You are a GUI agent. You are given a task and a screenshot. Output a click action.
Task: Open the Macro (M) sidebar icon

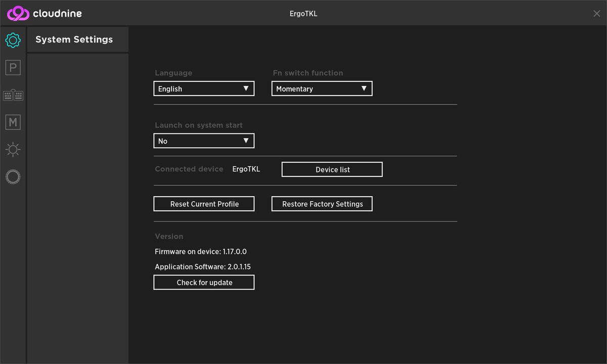pos(13,122)
